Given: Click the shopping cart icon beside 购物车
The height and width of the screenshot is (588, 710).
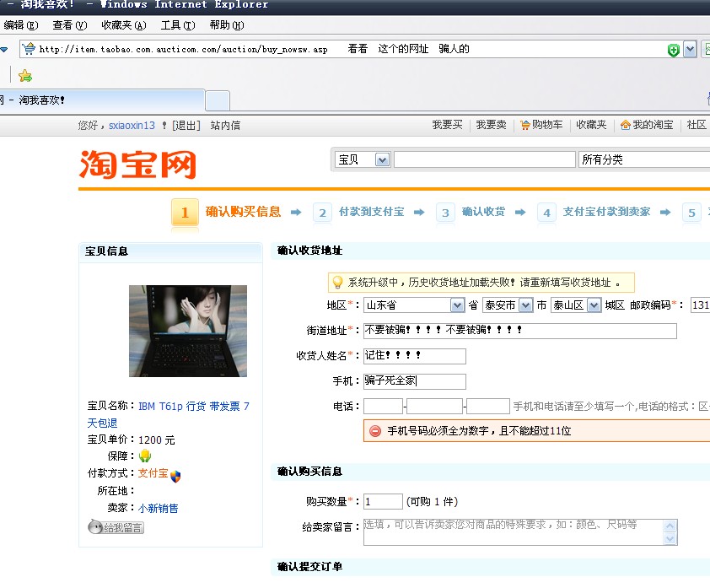Looking at the screenshot, I should pos(524,125).
